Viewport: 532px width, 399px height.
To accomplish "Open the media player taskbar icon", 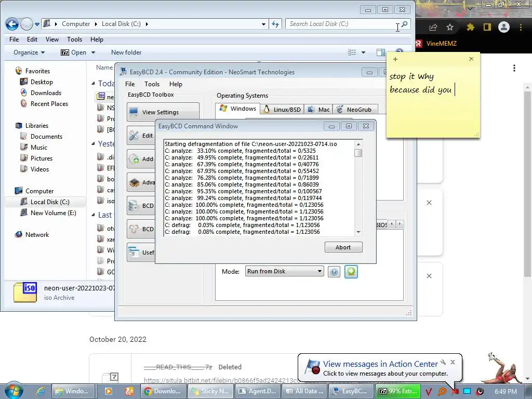I will 109,391.
